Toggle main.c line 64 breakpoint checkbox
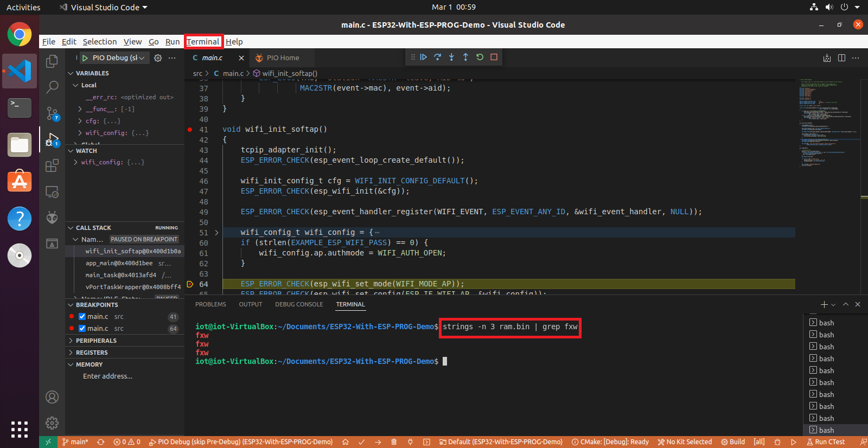The height and width of the screenshot is (448, 868). (x=82, y=329)
